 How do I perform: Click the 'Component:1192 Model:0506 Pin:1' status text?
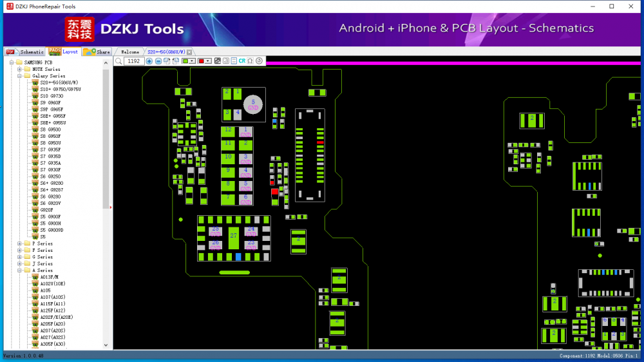(598, 356)
